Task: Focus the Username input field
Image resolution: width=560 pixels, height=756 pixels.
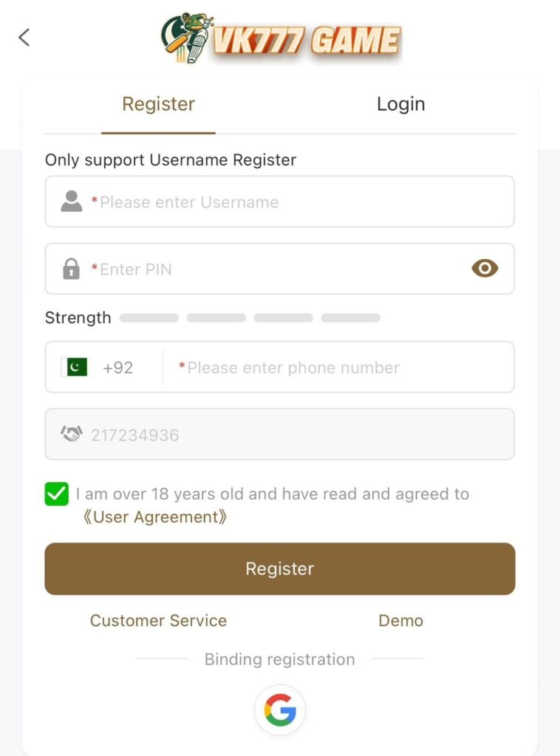Action: pos(296,202)
